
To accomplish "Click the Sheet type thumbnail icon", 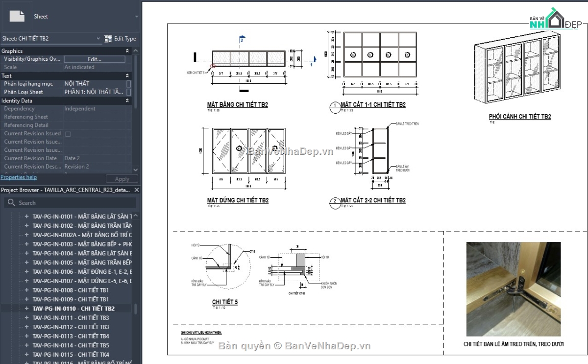I will click(17, 16).
